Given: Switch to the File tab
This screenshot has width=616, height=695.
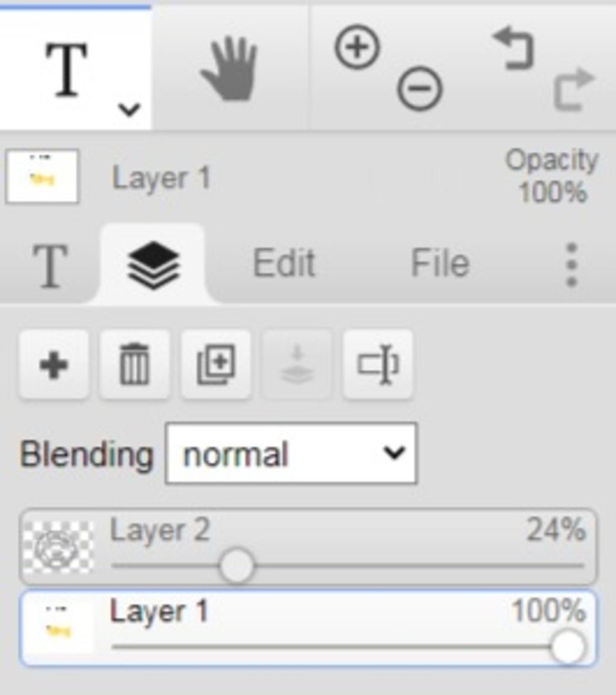Looking at the screenshot, I should pos(440,264).
